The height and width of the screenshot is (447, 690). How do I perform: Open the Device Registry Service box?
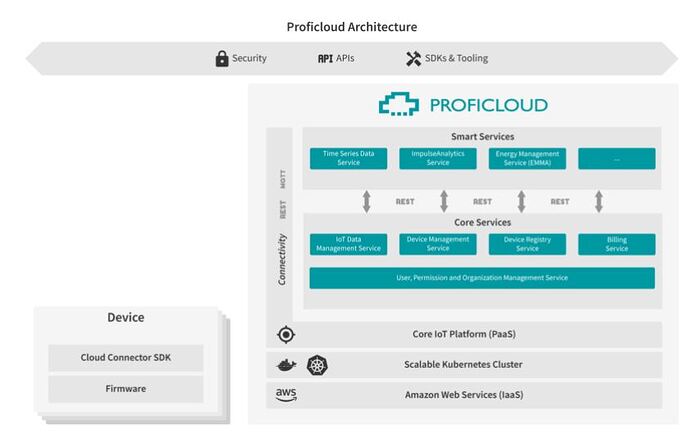click(527, 244)
